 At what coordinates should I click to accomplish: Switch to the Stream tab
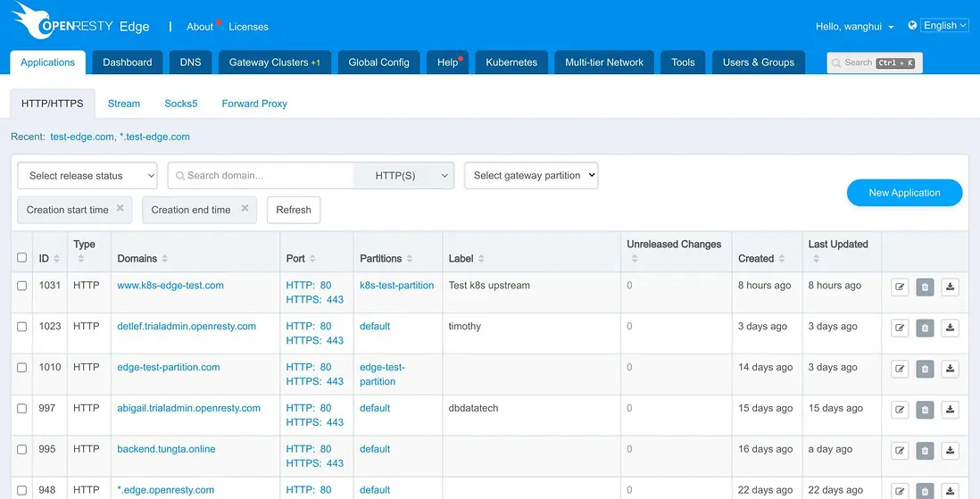coord(124,104)
